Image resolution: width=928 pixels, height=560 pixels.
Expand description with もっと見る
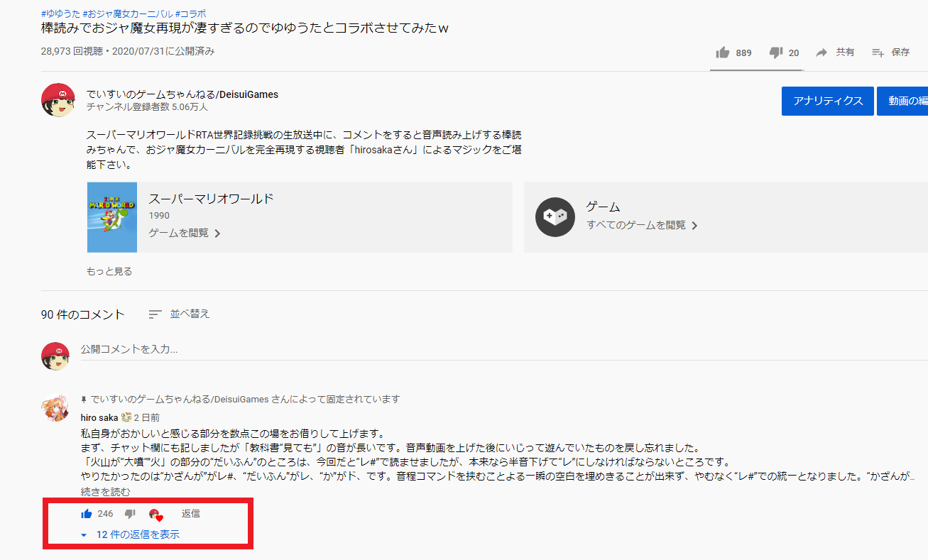click(109, 271)
